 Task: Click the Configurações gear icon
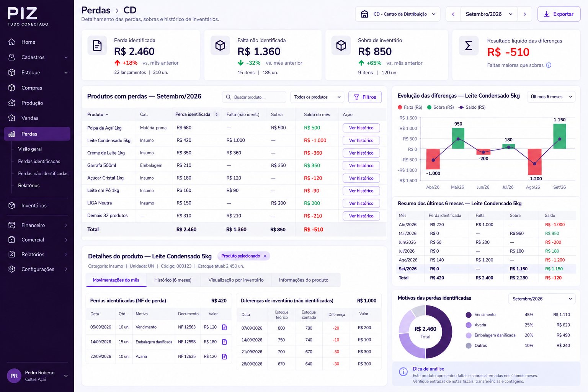pyautogui.click(x=12, y=269)
